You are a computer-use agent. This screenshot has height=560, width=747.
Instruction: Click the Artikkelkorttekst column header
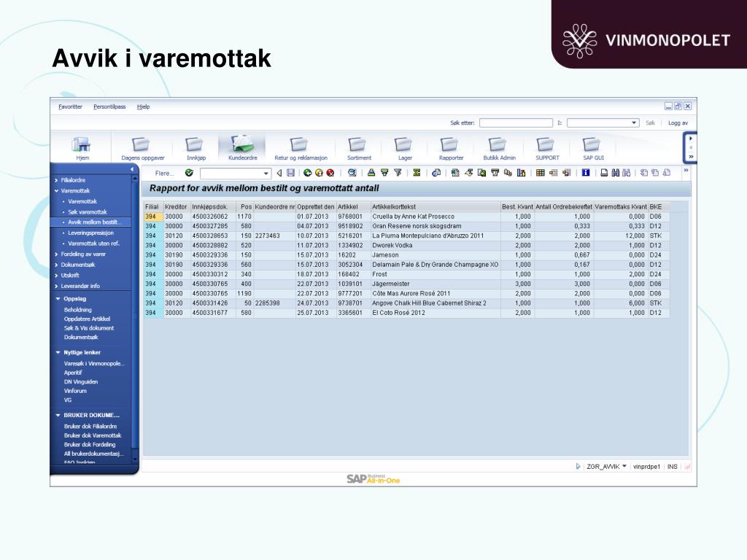coord(435,206)
